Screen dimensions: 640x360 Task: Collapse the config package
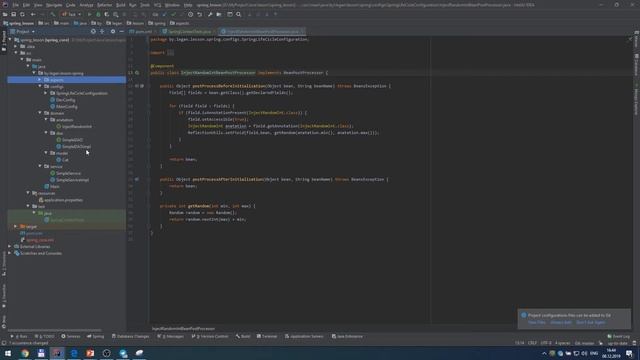[40, 87]
